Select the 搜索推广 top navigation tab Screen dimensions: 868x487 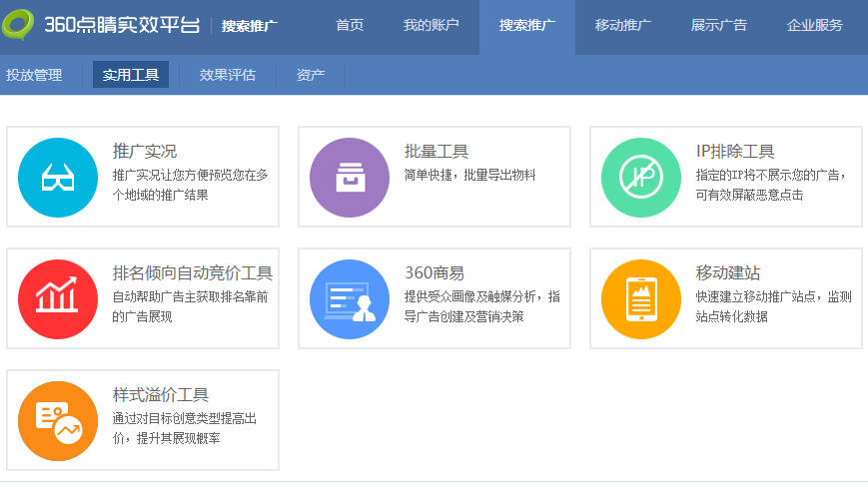click(527, 25)
